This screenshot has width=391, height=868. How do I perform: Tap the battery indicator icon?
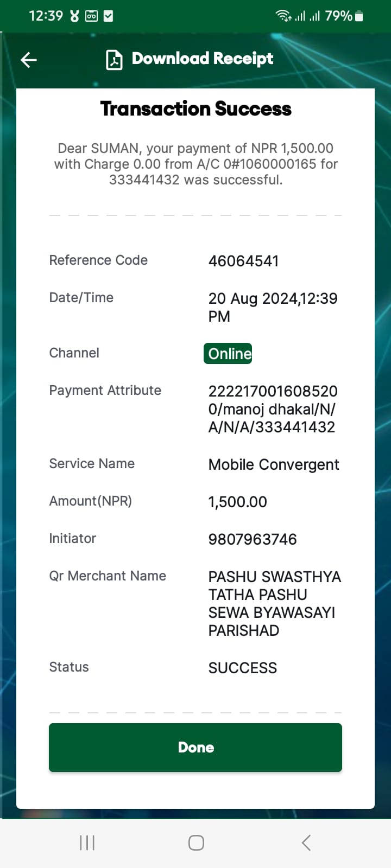358,16
